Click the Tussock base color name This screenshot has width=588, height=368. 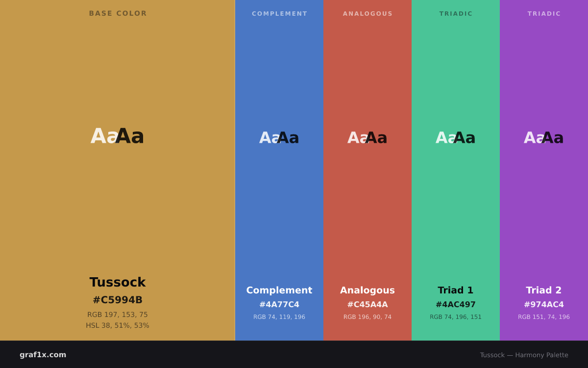click(x=118, y=282)
